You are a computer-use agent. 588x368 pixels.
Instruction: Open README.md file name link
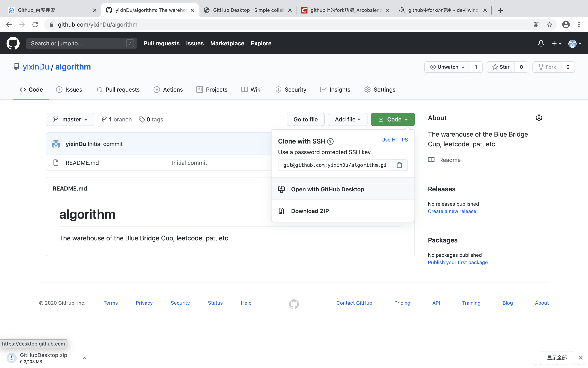click(82, 163)
